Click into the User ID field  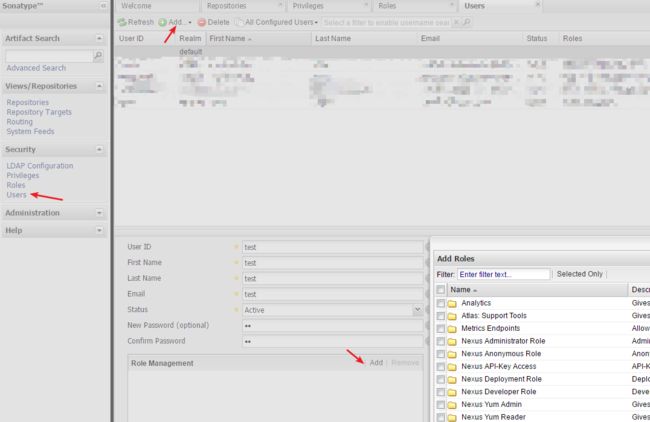(333, 247)
